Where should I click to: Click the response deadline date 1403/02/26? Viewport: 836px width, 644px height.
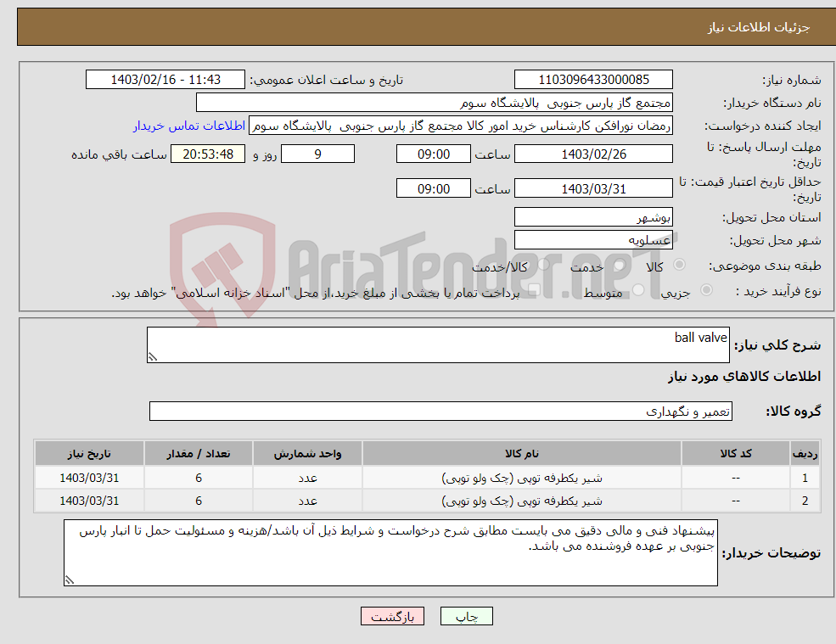593,154
